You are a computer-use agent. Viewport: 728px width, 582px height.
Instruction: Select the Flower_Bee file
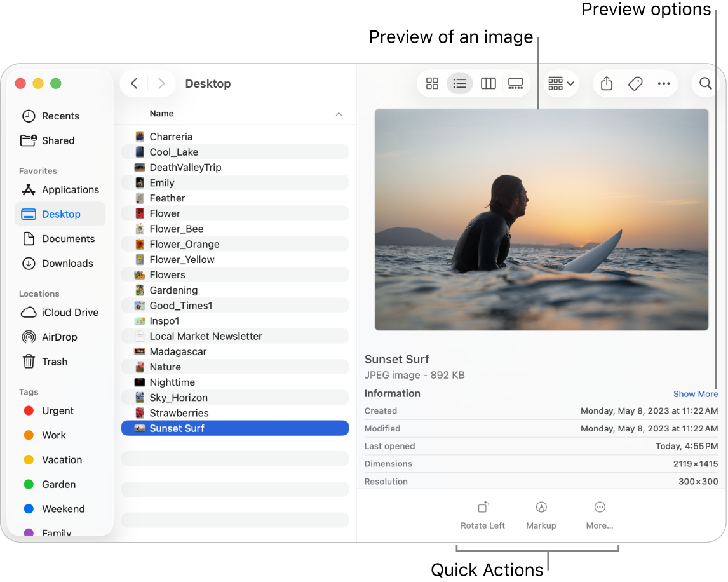coord(235,229)
